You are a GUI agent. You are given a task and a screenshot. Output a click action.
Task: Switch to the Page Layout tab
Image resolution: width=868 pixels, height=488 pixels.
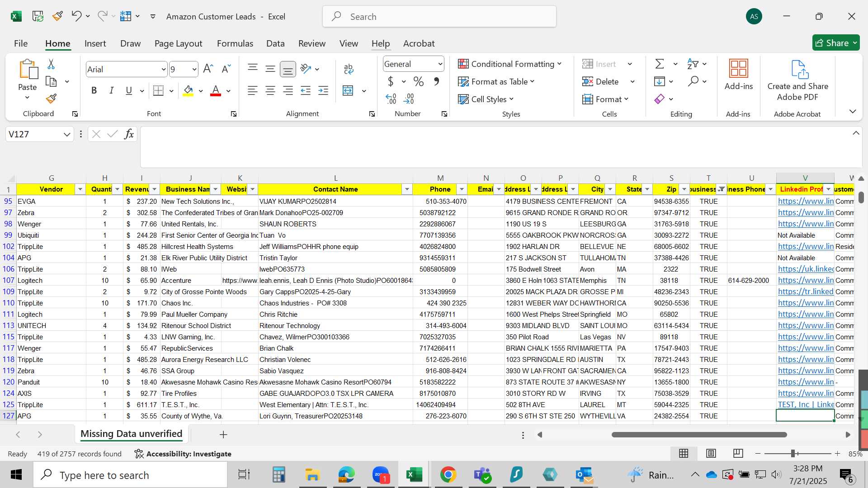[x=178, y=43]
